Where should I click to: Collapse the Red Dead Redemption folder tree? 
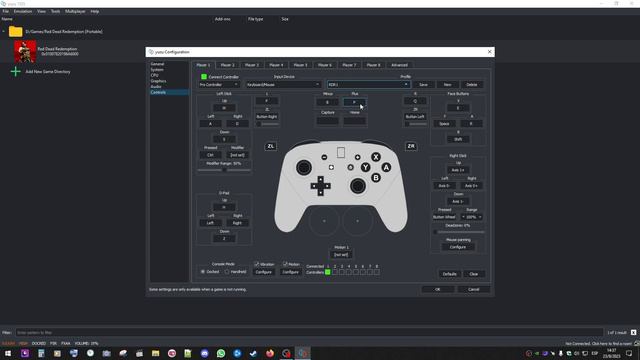tap(4, 31)
